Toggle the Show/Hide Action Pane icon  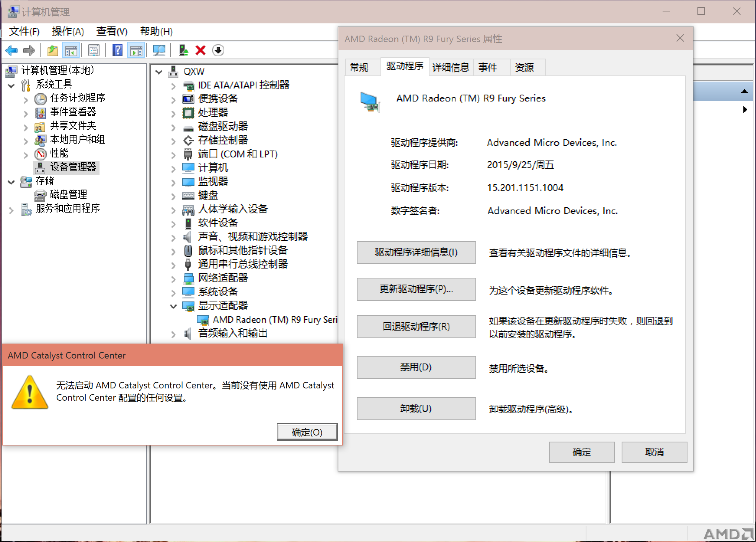tap(136, 50)
